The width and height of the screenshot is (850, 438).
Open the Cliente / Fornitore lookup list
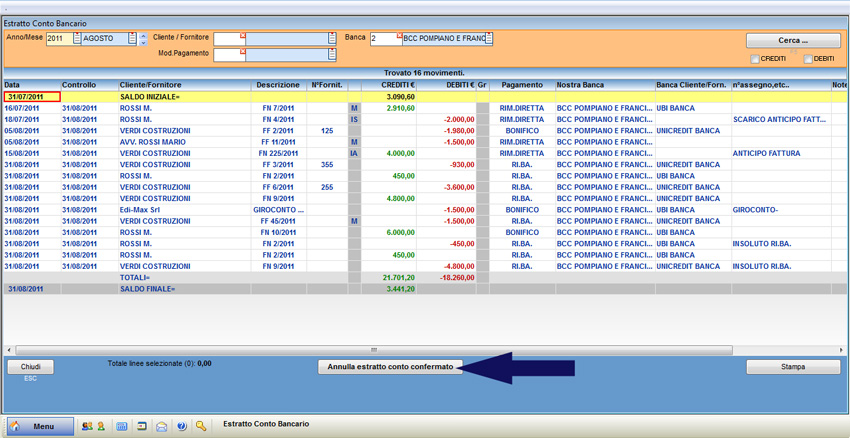[x=332, y=39]
